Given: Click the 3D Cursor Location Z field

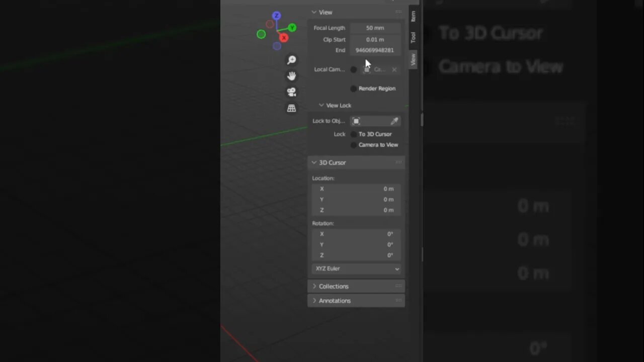Looking at the screenshot, I should pyautogui.click(x=357, y=210).
